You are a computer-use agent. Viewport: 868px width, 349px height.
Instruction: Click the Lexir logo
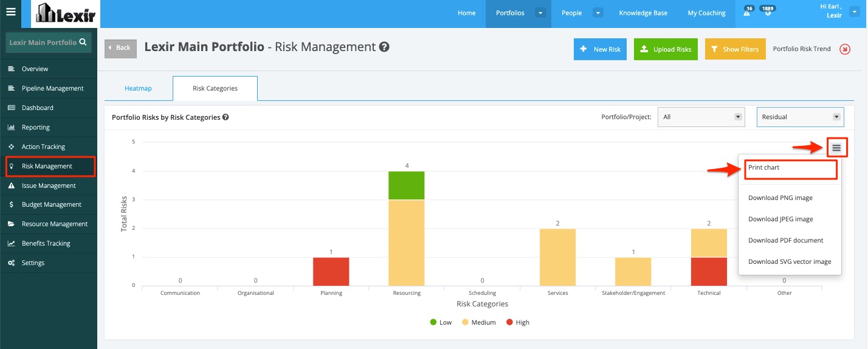pyautogui.click(x=65, y=13)
